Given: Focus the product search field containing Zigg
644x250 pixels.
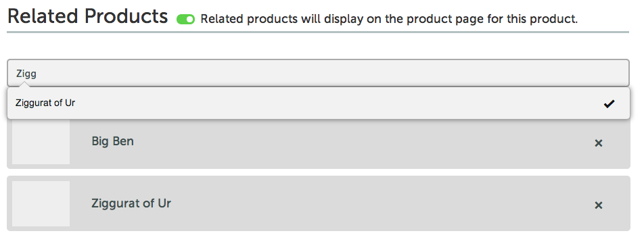Looking at the screenshot, I should [318, 73].
